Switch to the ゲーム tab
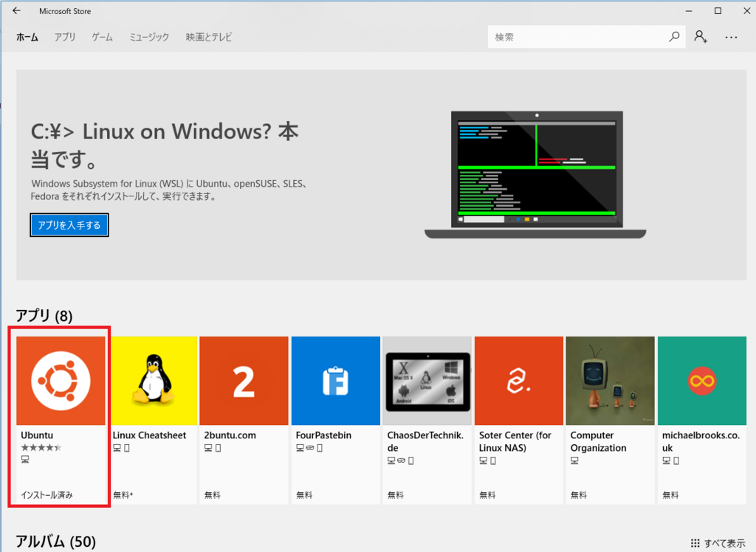This screenshot has width=756, height=552. [102, 37]
